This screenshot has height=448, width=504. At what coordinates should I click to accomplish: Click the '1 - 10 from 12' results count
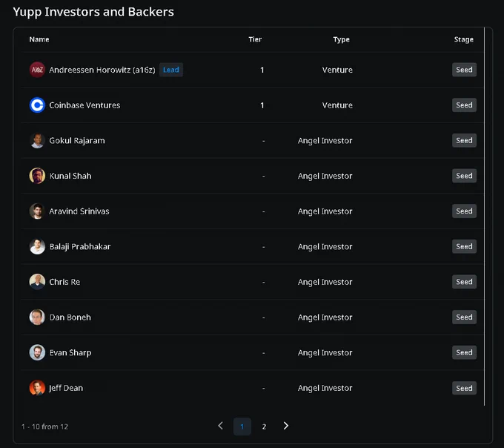tap(44, 426)
